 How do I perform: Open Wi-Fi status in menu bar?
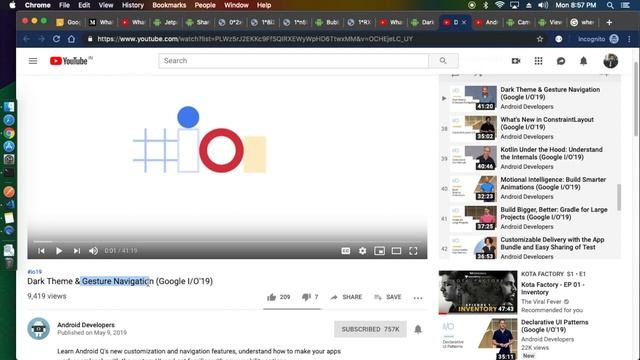[x=499, y=5]
